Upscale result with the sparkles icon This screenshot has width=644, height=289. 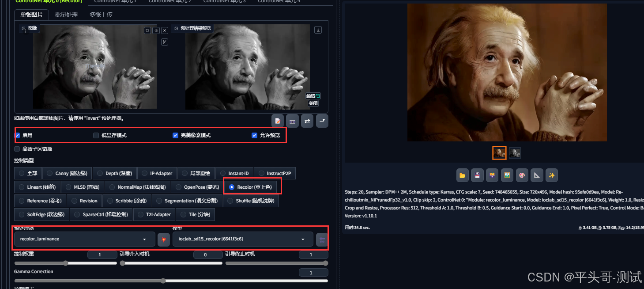(x=552, y=175)
